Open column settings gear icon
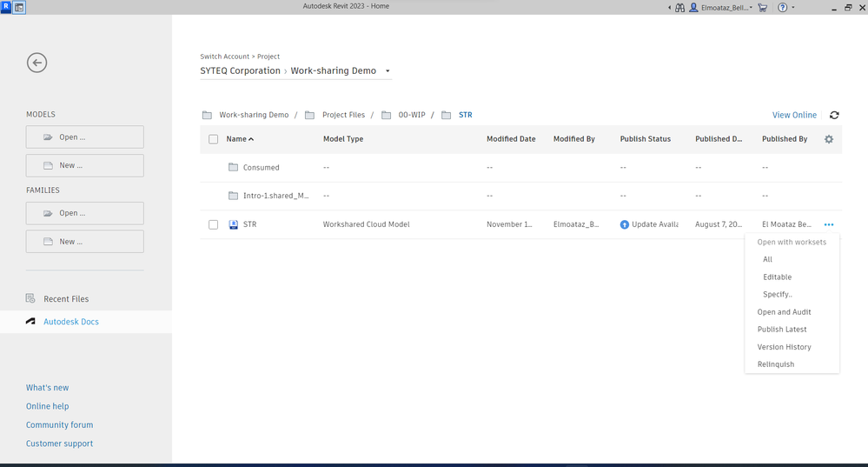 [829, 139]
